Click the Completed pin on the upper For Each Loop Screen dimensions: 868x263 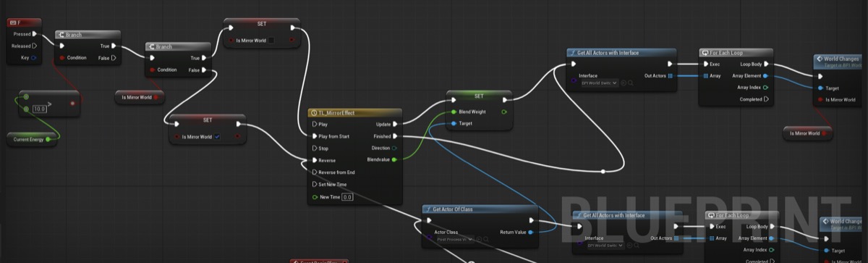coord(765,99)
